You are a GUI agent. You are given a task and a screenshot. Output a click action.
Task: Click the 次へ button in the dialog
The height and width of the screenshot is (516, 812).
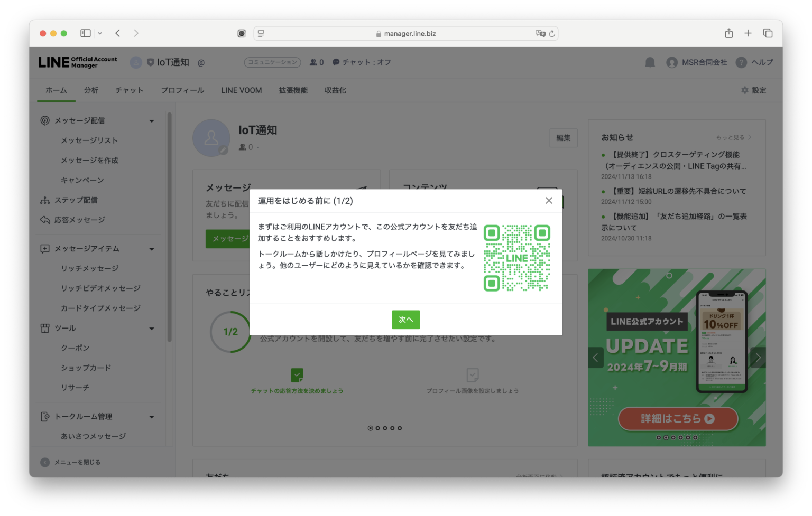405,320
